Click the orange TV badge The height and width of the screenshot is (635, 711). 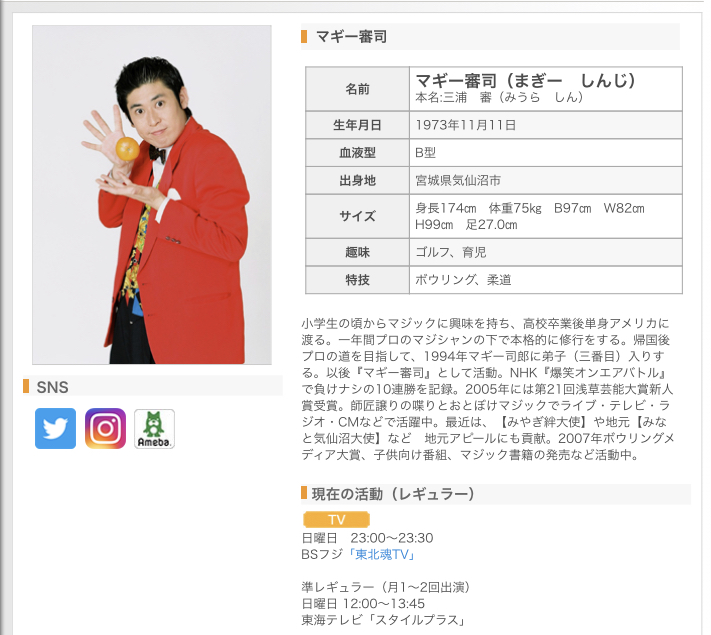tap(336, 519)
